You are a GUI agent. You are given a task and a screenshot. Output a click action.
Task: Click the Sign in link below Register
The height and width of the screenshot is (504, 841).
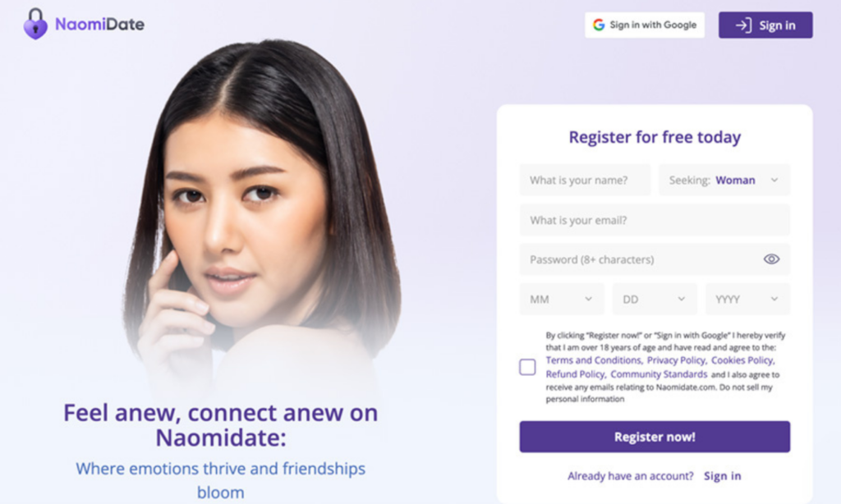click(x=722, y=476)
